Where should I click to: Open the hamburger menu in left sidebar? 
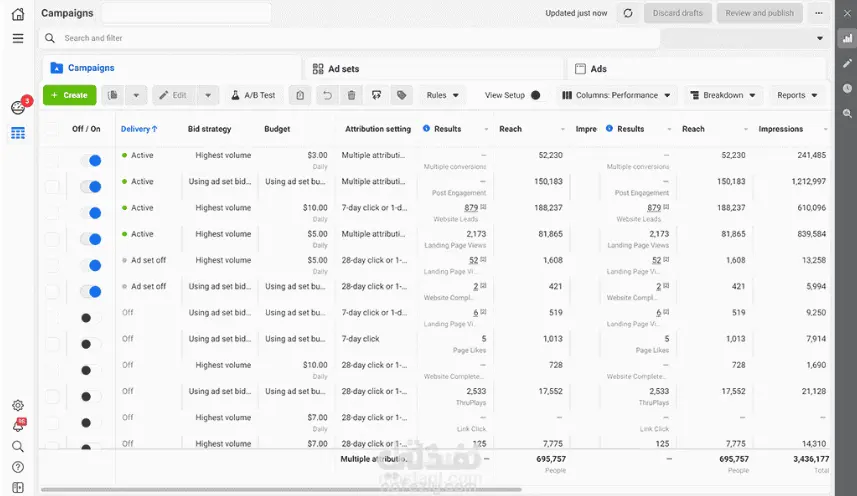point(18,38)
